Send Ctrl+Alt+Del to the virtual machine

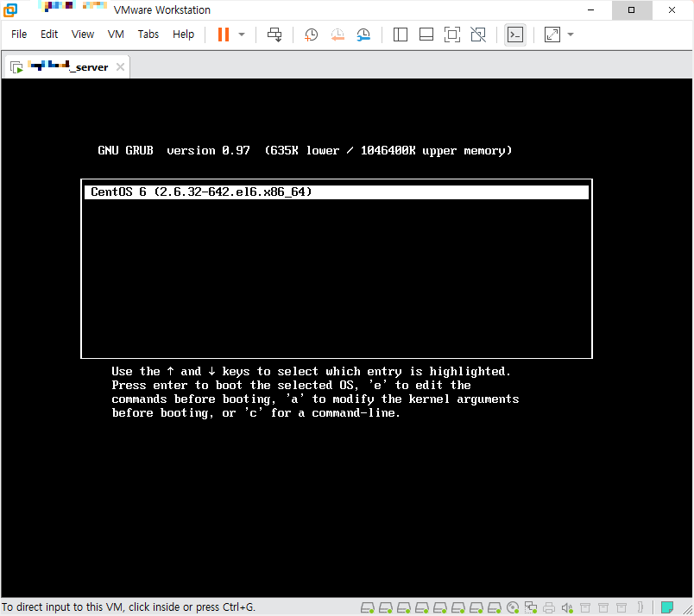(x=274, y=35)
